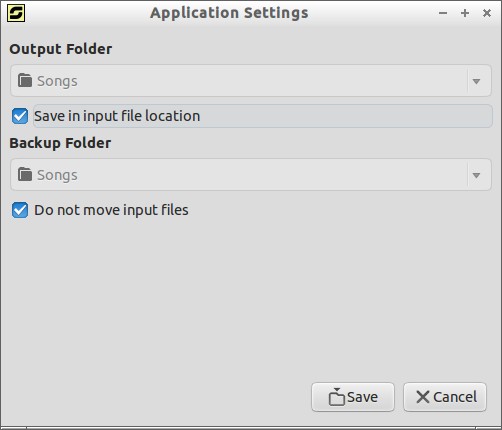The width and height of the screenshot is (502, 430).
Task: Open the Backup Folder dropdown arrow
Action: click(x=476, y=175)
